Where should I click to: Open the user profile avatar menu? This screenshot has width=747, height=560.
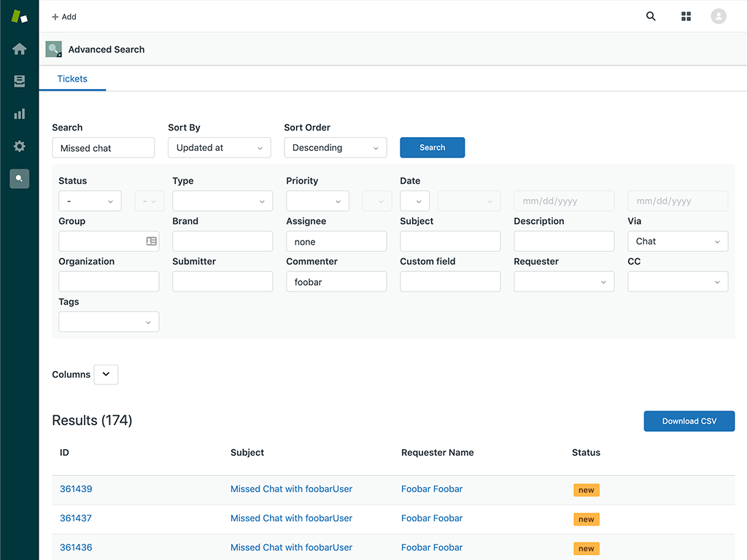pos(718,16)
